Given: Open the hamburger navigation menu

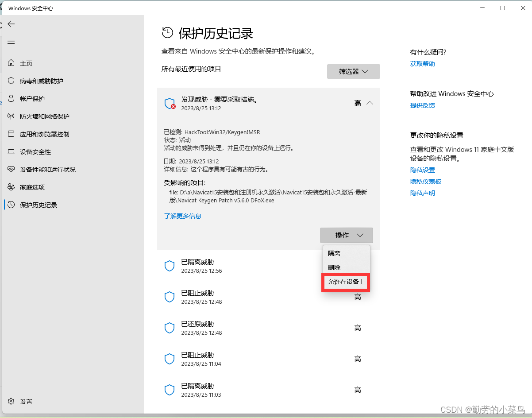Looking at the screenshot, I should pyautogui.click(x=11, y=42).
